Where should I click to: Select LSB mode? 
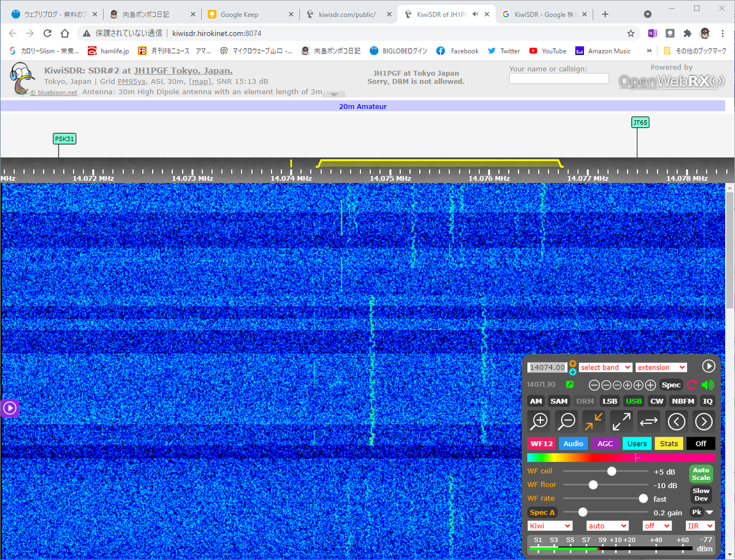610,401
